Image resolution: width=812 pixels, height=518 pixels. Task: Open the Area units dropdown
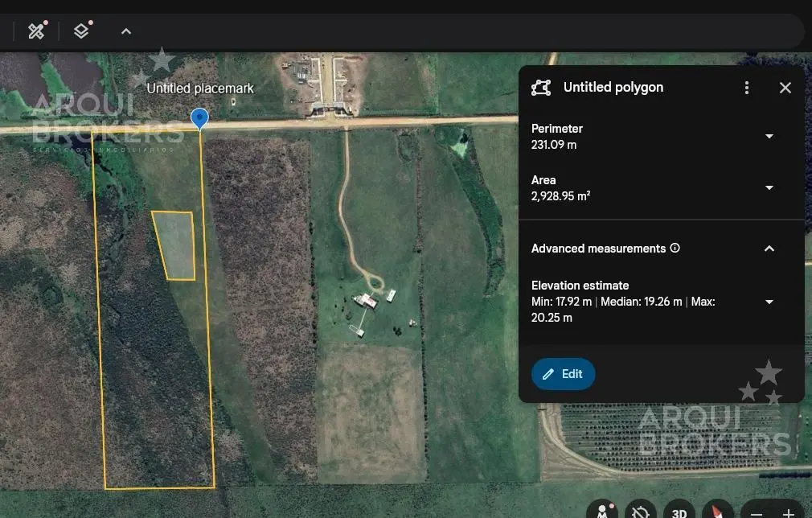769,188
